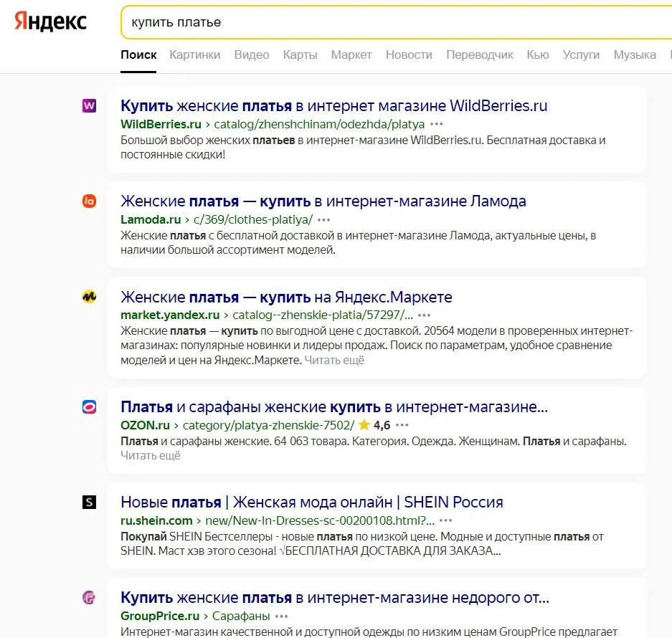Screen dimensions: 672x638
Task: Click the WildBerries site icon
Action: [89, 105]
